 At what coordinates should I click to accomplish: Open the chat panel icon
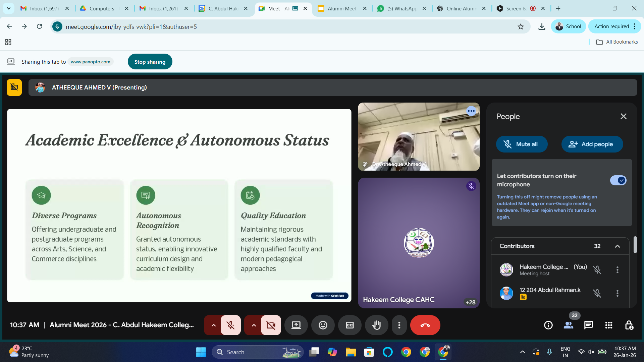588,325
